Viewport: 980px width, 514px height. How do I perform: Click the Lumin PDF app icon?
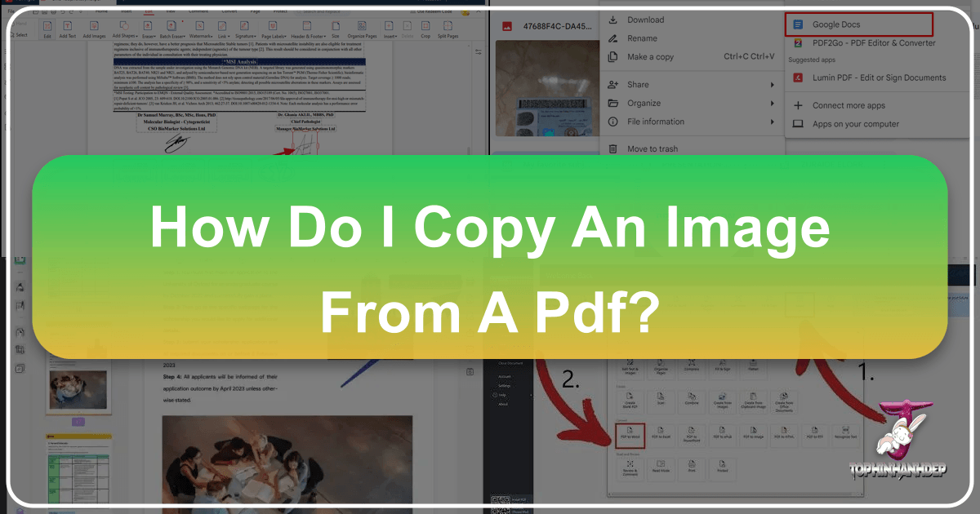tap(797, 78)
